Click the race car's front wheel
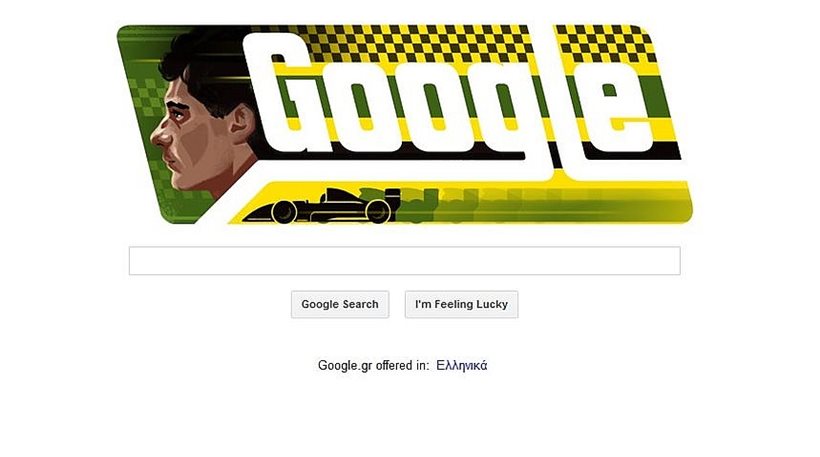 click(x=284, y=212)
